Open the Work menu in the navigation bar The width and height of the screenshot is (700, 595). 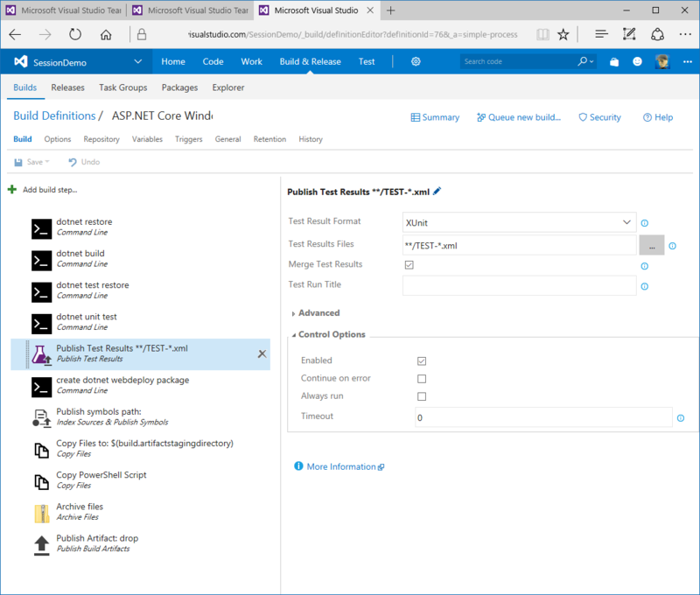(251, 61)
